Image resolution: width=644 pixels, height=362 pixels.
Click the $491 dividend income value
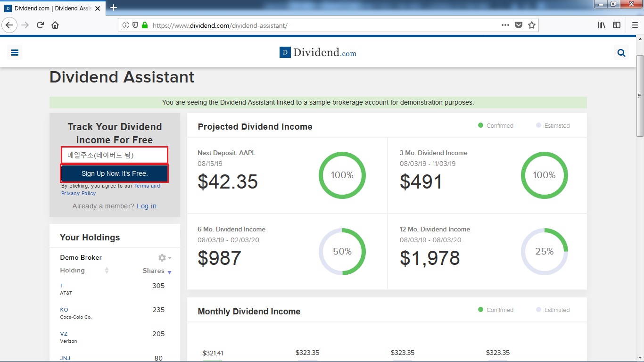[x=421, y=181]
